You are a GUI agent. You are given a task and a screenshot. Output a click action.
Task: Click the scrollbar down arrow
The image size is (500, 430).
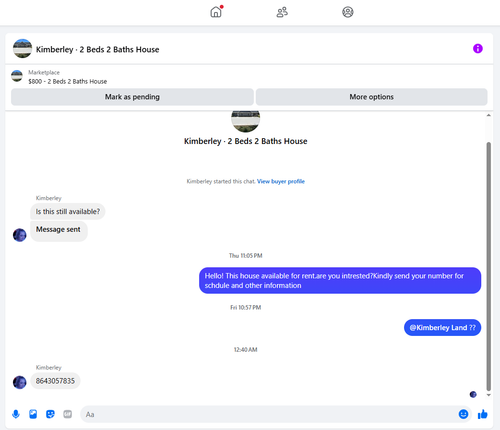[488, 395]
